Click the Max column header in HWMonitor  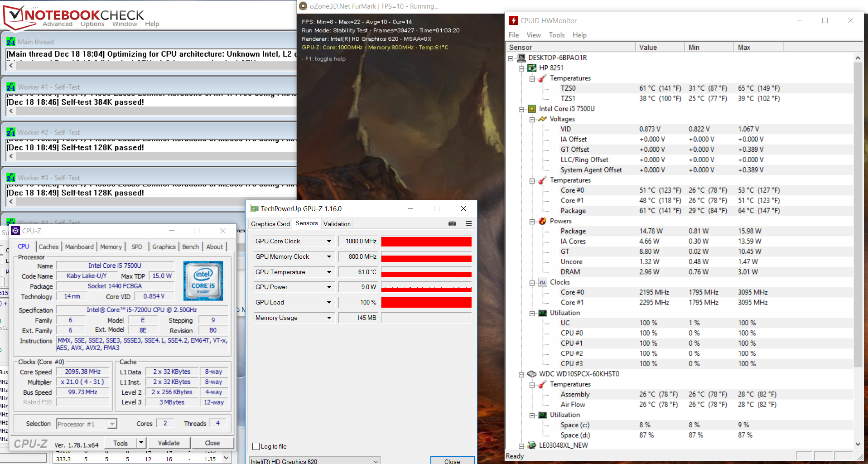coord(758,47)
